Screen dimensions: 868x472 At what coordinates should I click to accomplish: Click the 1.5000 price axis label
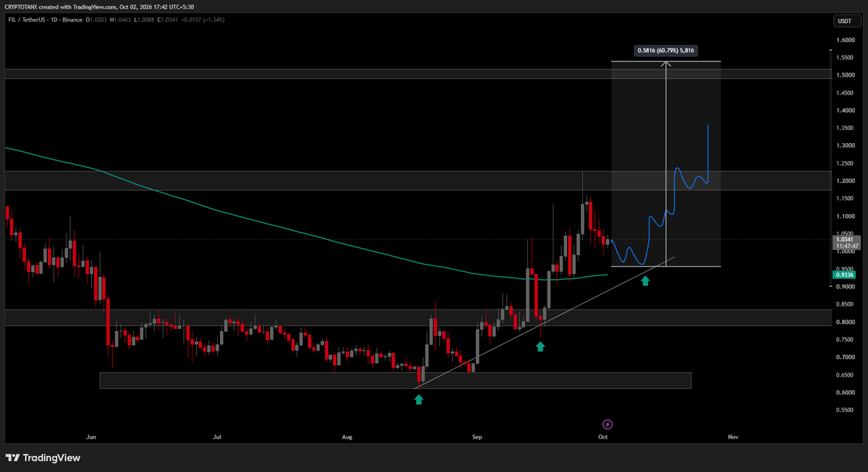(846, 75)
